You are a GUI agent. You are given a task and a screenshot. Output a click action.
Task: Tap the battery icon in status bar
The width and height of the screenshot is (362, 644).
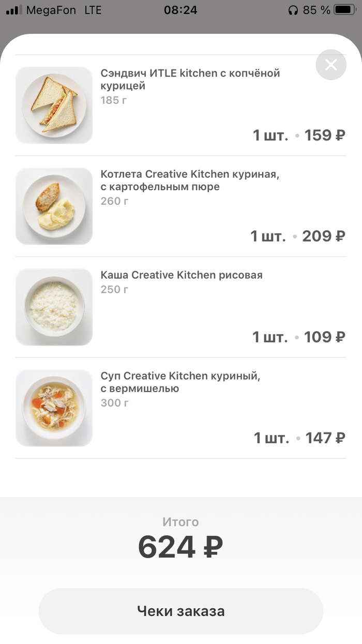coord(344,10)
